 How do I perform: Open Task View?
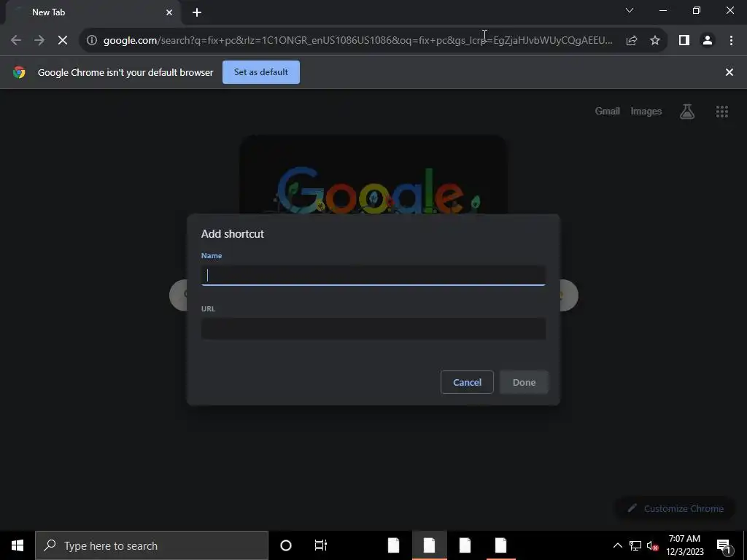tap(321, 545)
